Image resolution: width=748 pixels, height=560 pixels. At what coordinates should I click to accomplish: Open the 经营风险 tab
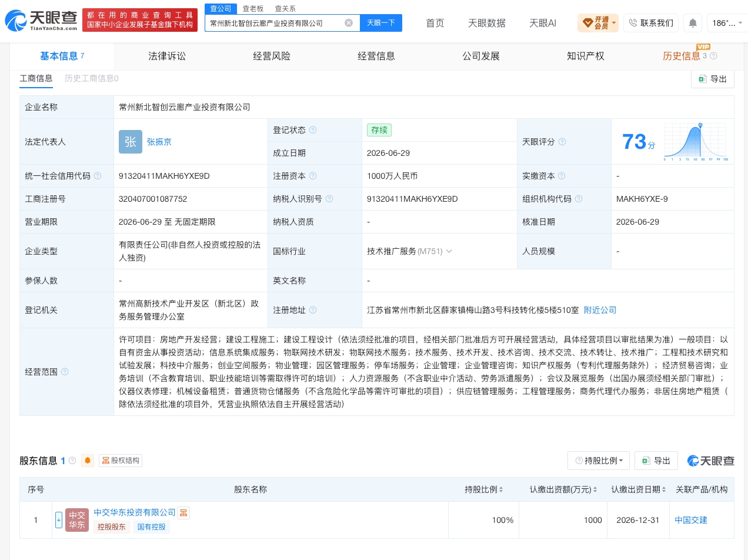[x=272, y=56]
